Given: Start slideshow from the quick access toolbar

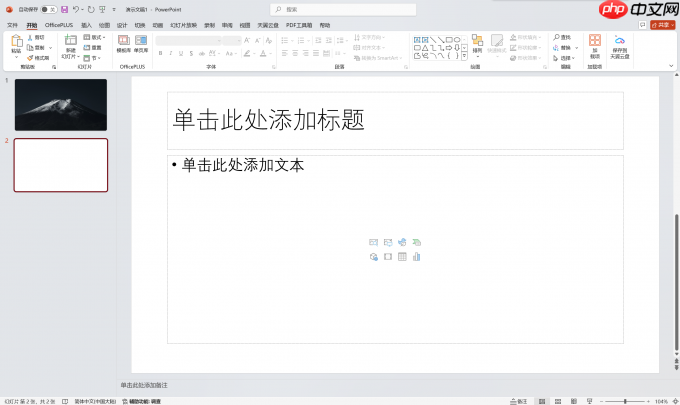Looking at the screenshot, I should [102, 9].
